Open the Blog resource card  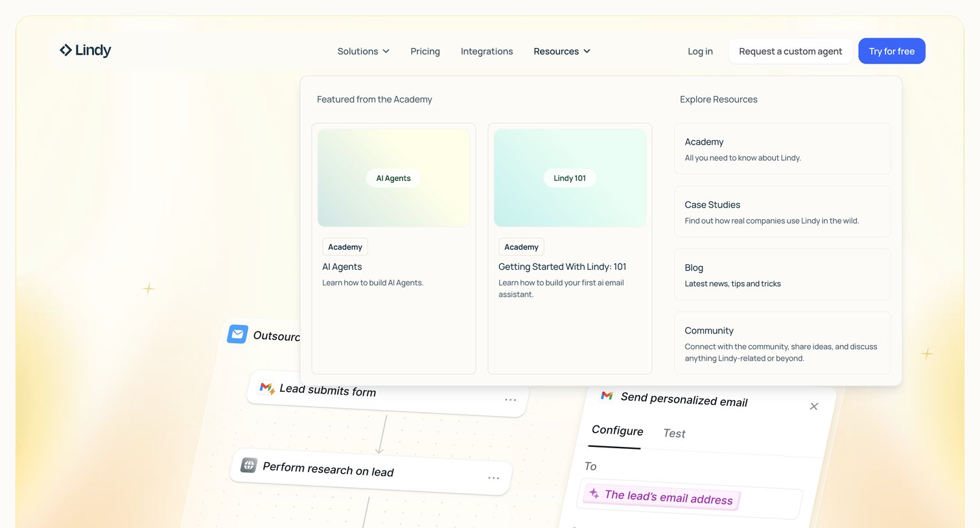[782, 274]
